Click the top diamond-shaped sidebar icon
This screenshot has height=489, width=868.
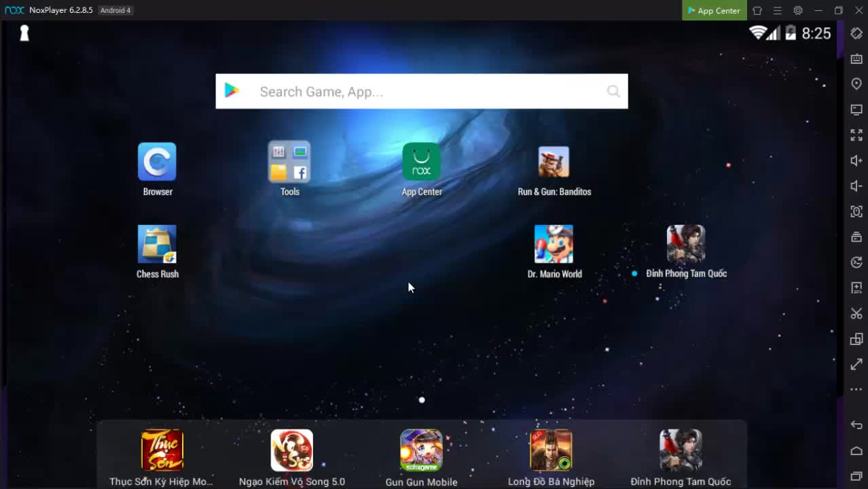[856, 33]
